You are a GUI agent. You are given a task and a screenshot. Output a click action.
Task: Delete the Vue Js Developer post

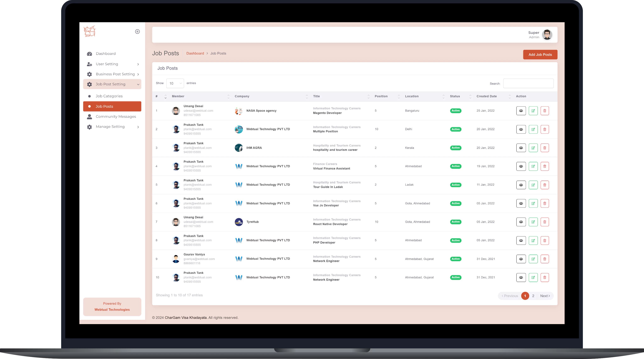tap(544, 203)
